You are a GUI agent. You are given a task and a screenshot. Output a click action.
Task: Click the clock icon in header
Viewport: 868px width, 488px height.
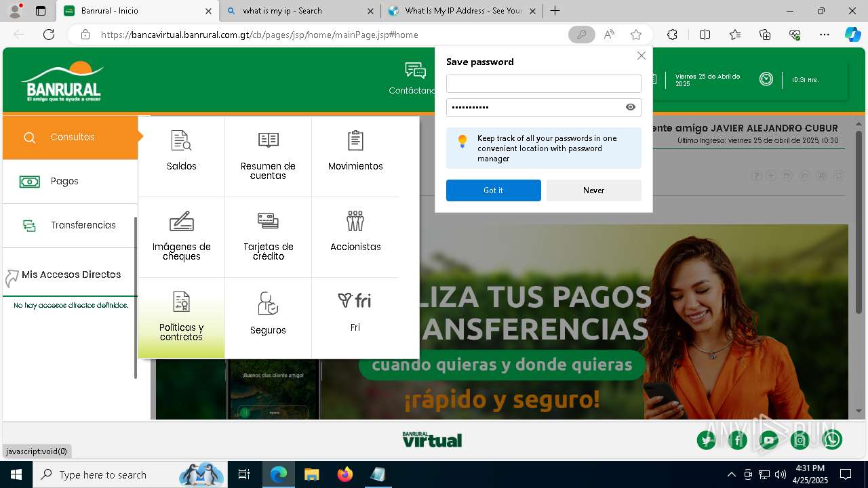point(766,79)
